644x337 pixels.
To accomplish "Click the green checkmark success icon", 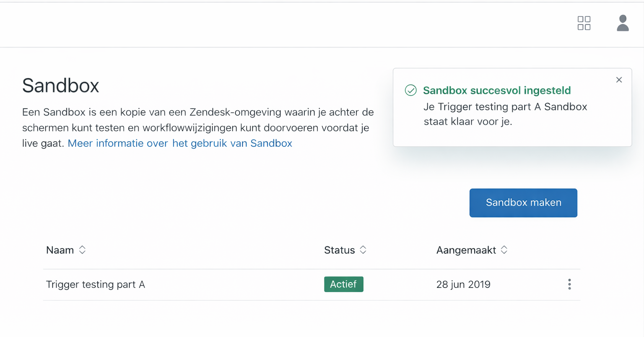I will (x=410, y=90).
